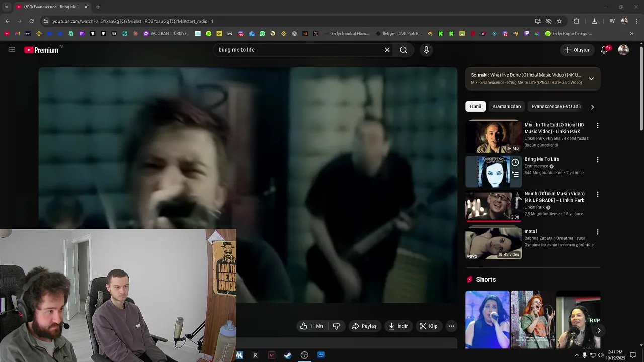Open VALORANT TÜRKİYE bookmark
Viewport: 644px width, 362px height.
coord(167,34)
